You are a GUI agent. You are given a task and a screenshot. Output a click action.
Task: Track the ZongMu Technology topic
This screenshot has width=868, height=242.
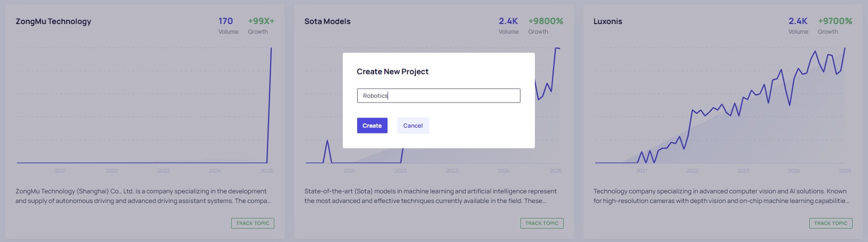click(x=252, y=223)
